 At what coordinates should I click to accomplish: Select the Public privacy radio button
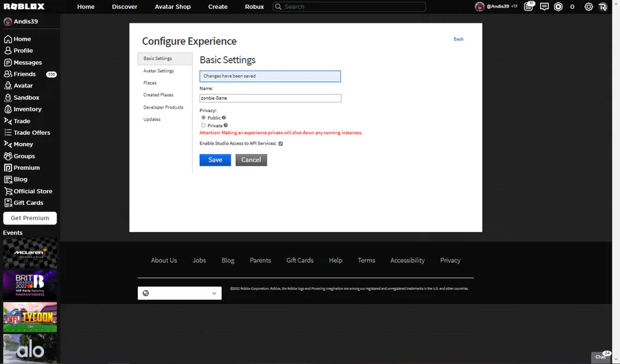click(203, 118)
